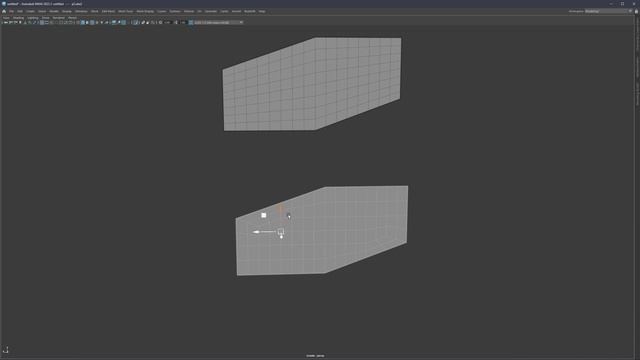Open the panel View menu
The height and width of the screenshot is (360, 640).
6,18
